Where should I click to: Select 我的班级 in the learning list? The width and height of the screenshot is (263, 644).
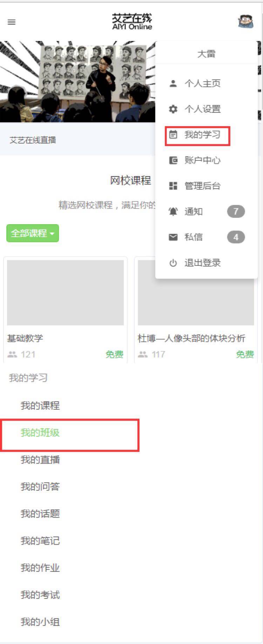coord(40,433)
